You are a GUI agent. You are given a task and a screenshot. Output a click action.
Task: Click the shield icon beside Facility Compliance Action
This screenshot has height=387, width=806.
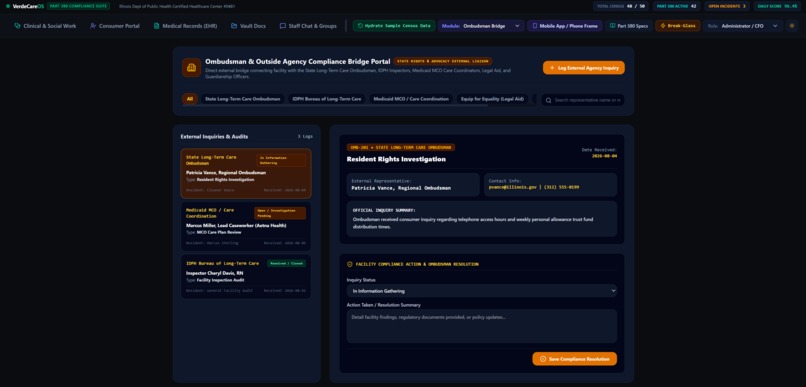[x=350, y=264]
